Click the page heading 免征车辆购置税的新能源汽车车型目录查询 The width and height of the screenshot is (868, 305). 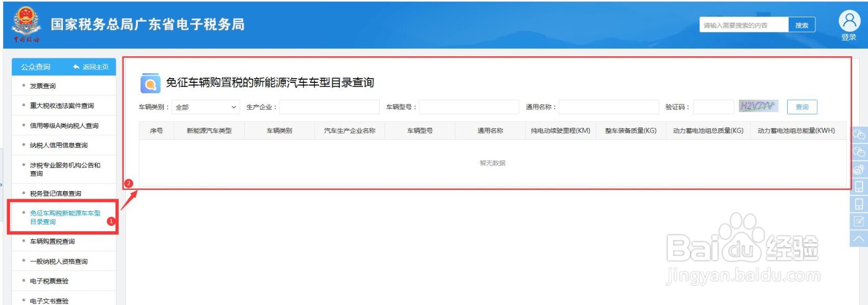270,82
